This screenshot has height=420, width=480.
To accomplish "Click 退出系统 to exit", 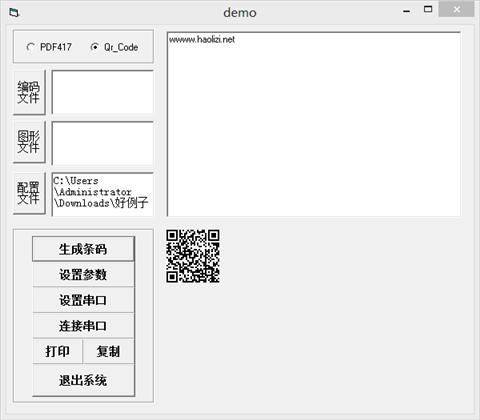I will (x=83, y=380).
